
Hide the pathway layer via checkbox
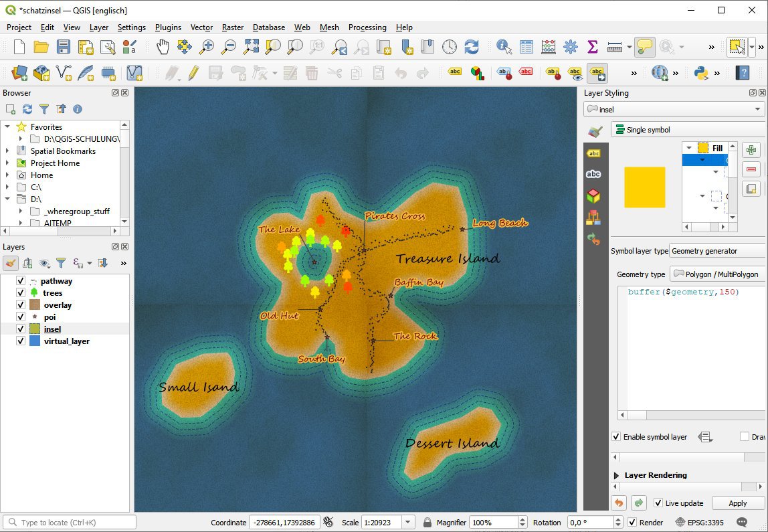(x=21, y=281)
